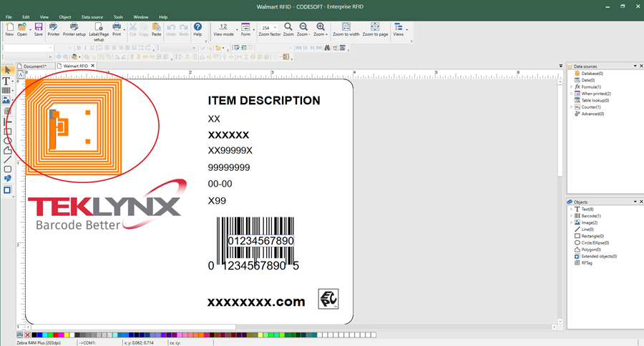The height and width of the screenshot is (346, 644).
Task: Select the Text tool in the toolbox
Action: point(6,81)
